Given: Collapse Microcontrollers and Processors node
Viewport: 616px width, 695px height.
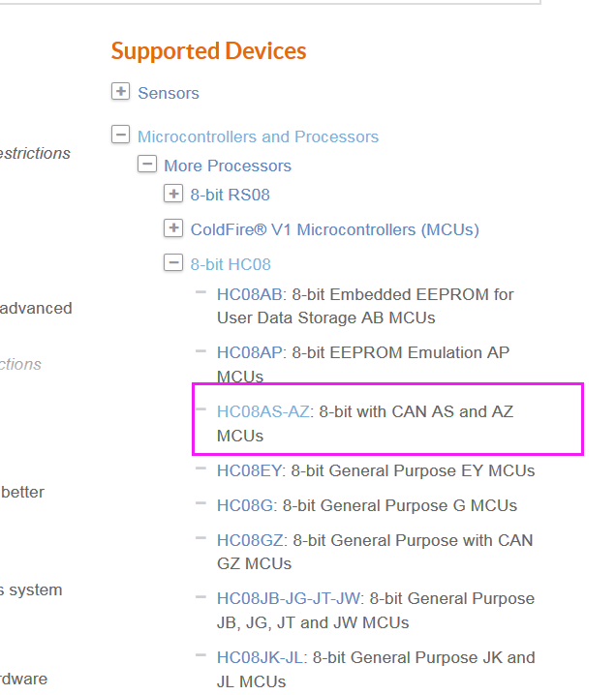Looking at the screenshot, I should click(120, 136).
